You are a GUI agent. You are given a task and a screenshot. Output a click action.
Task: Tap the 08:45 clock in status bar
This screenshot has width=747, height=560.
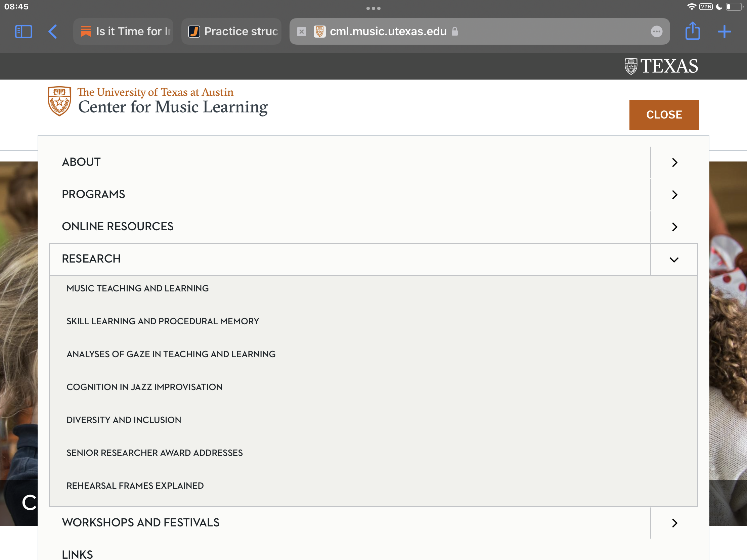[x=16, y=6]
